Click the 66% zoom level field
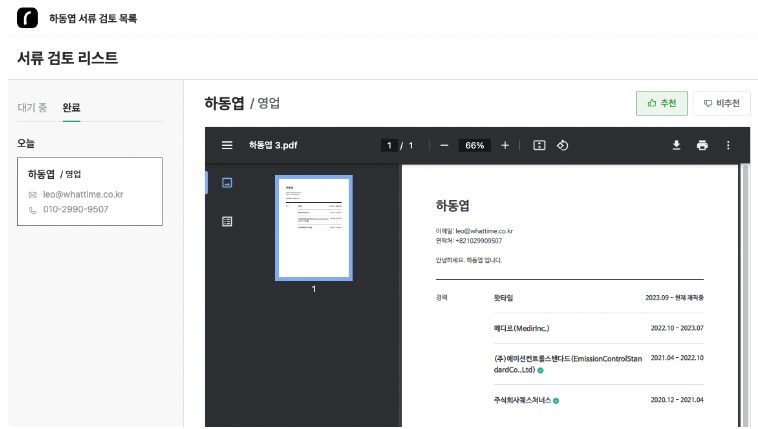 (474, 145)
